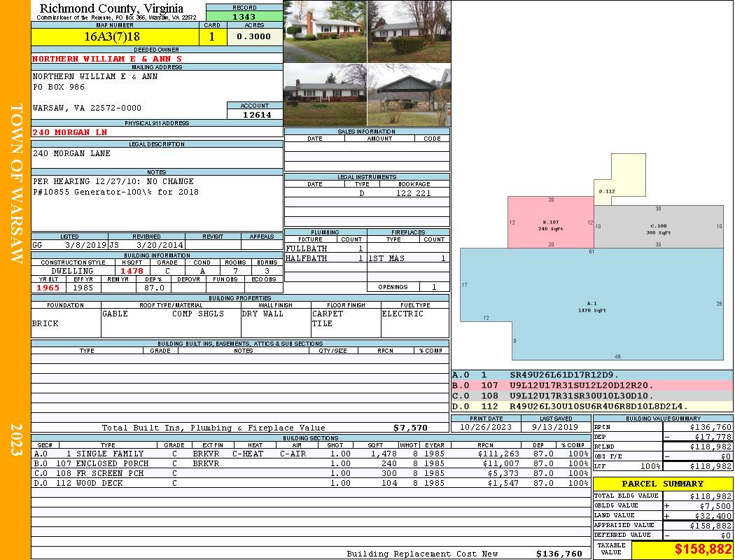The image size is (735, 560).
Task: Click year built value 1965
Action: click(48, 288)
